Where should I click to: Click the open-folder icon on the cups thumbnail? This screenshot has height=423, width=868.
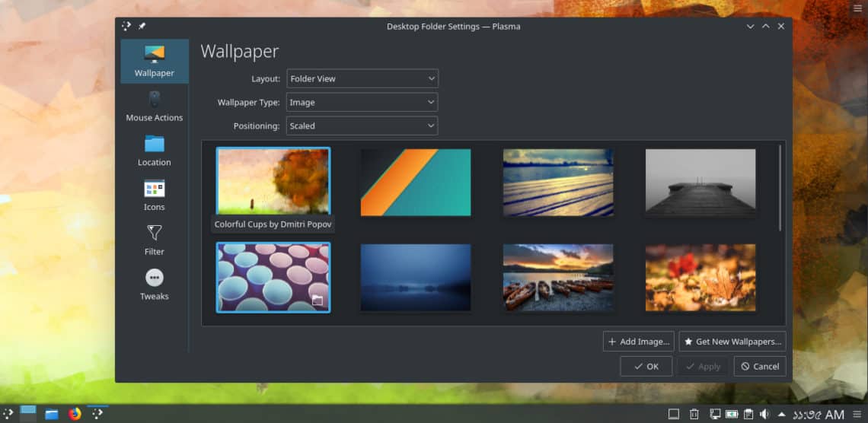[x=318, y=301]
